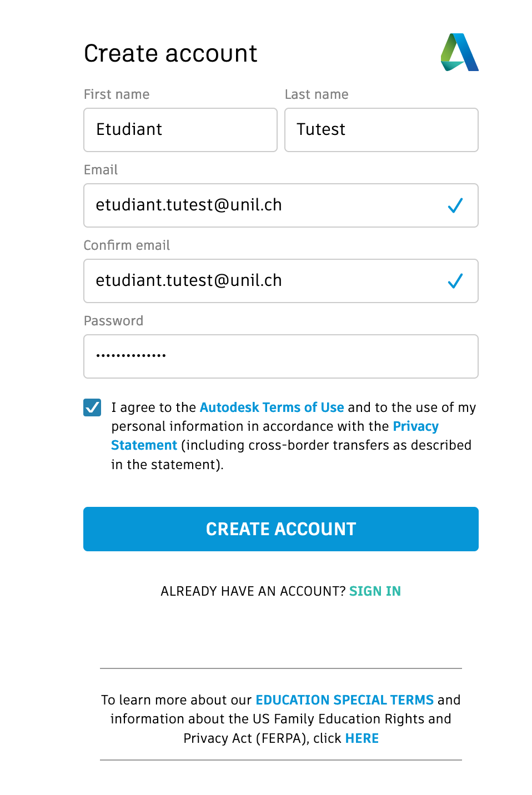Click the checkmark icon in Email field

(x=455, y=205)
